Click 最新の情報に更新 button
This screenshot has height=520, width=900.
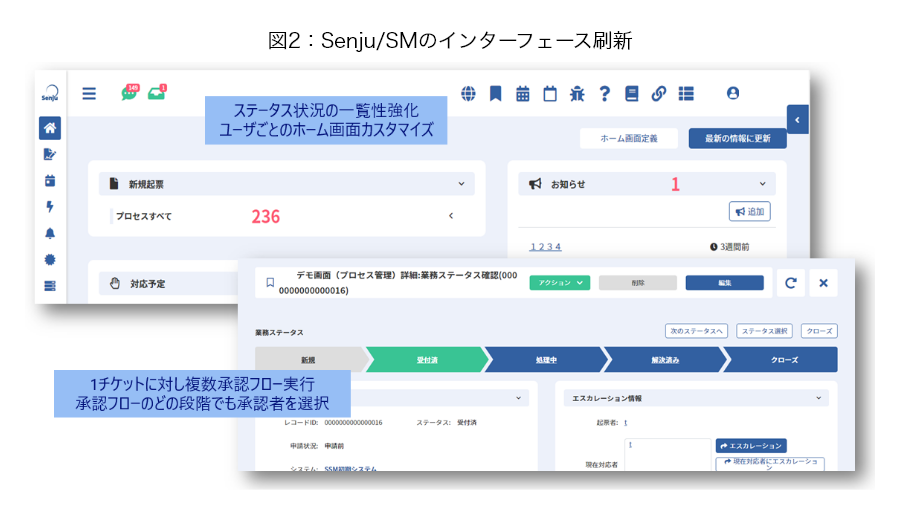coord(738,138)
